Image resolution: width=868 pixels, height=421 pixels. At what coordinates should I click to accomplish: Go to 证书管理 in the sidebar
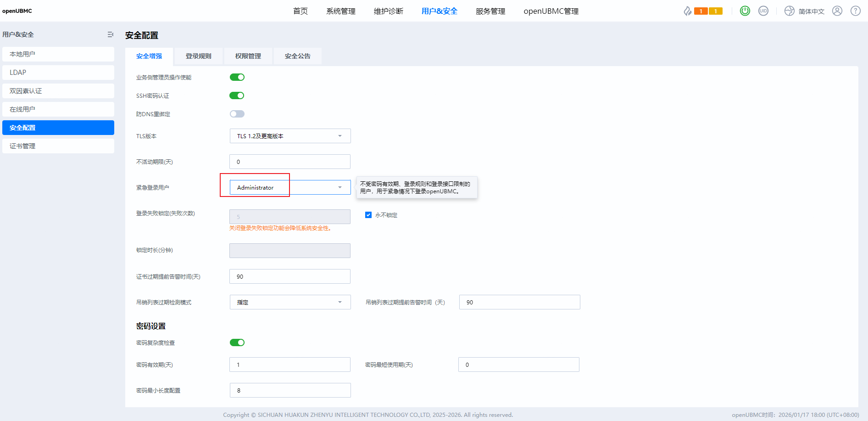pos(58,146)
